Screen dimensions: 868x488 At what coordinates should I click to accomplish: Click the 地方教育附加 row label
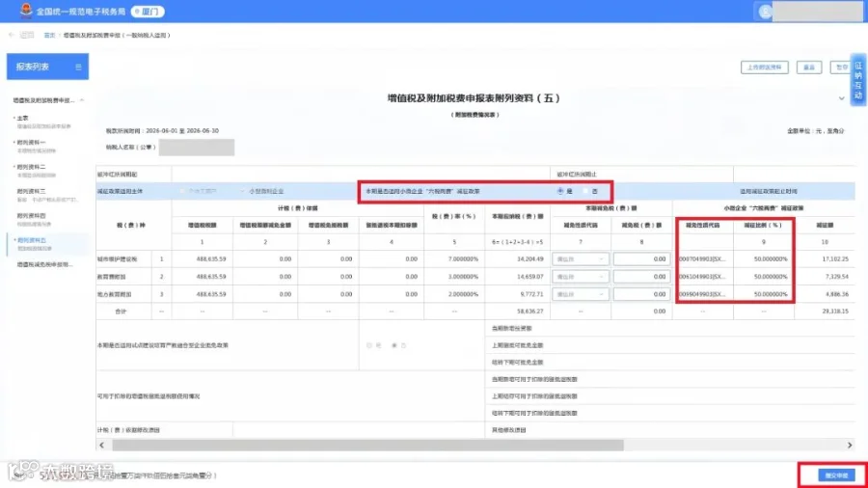[114, 294]
